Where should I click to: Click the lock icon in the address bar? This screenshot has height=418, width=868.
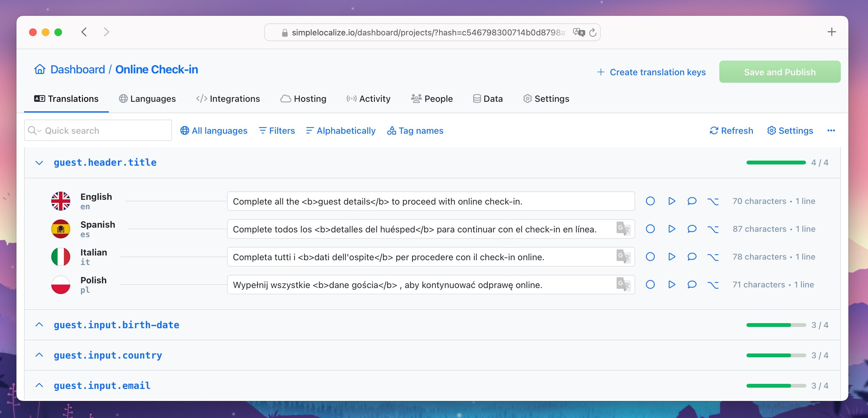click(285, 33)
